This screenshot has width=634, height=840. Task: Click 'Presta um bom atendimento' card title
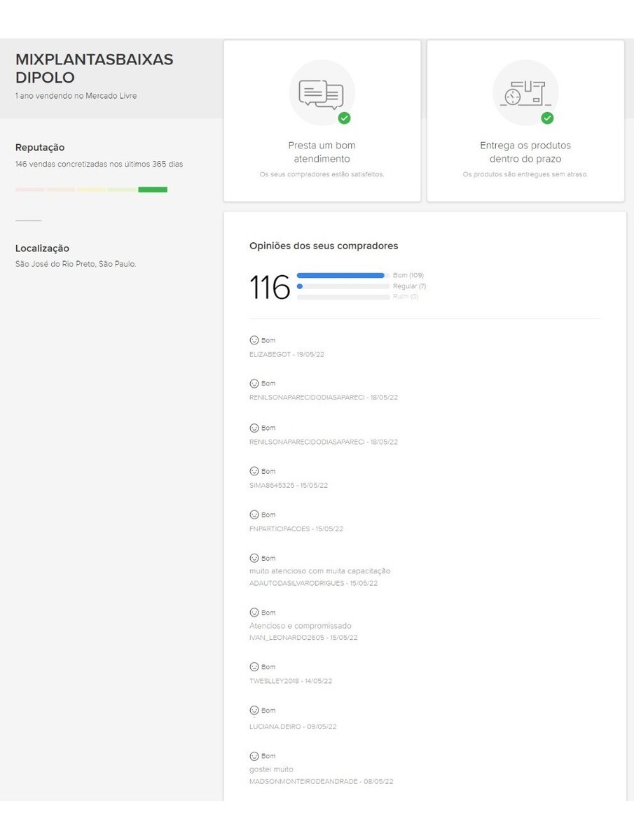[x=322, y=152]
